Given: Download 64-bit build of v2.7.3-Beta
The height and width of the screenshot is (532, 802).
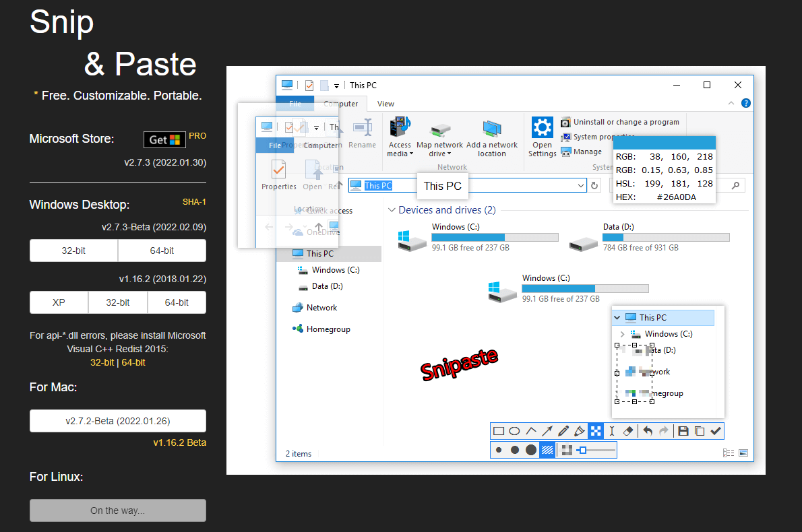Looking at the screenshot, I should [x=162, y=251].
